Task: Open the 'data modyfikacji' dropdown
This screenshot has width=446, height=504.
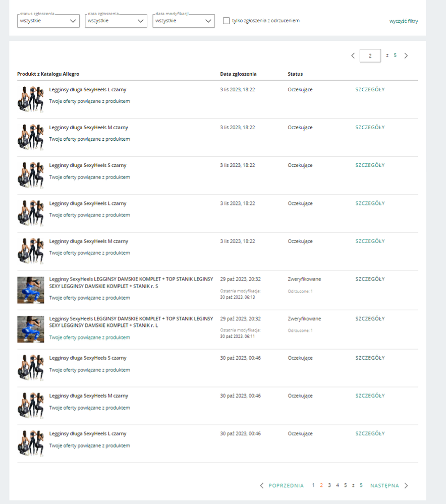Action: [184, 21]
